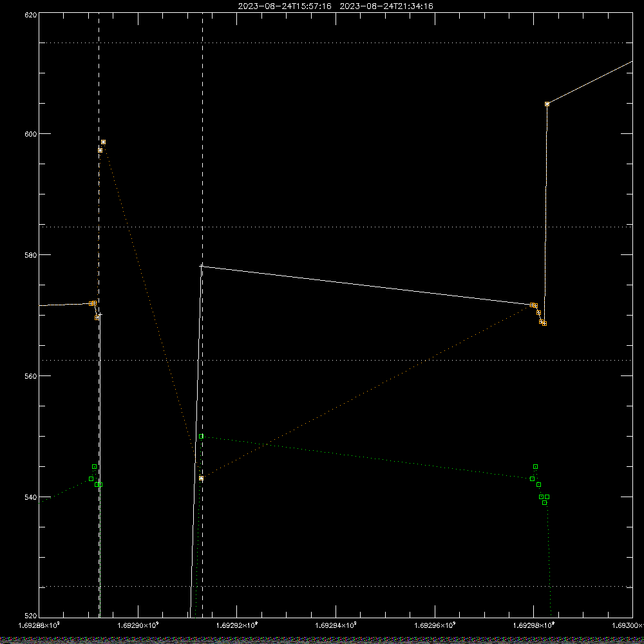
Task: Select the green marker at 545 in right cluster
Action: 536,466
